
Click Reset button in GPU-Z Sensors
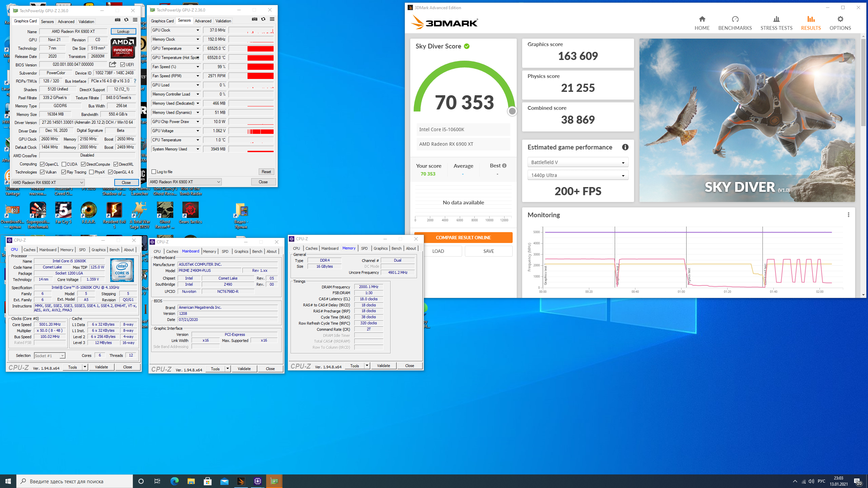[x=266, y=172]
